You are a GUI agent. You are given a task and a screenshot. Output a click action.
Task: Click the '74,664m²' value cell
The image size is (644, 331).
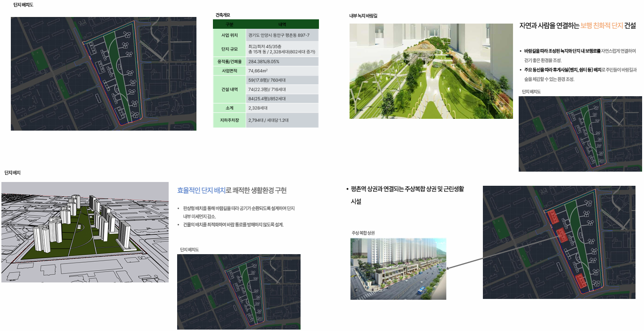pos(282,71)
